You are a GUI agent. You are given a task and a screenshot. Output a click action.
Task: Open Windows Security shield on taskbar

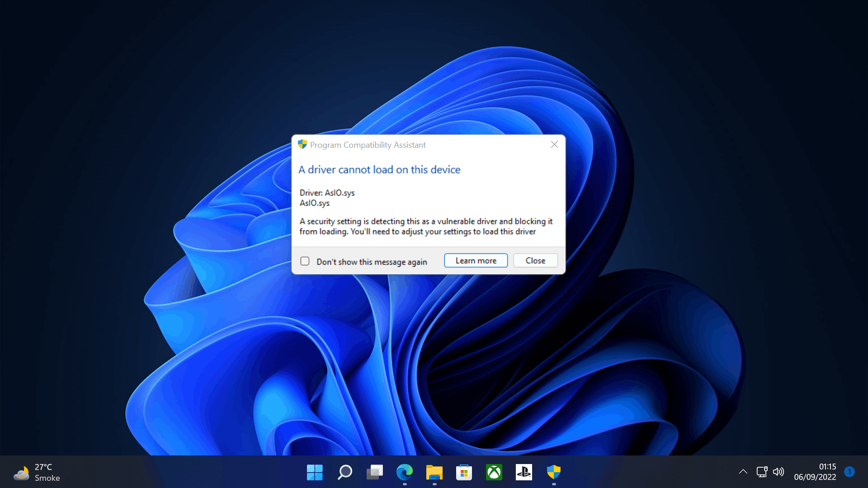(x=554, y=472)
